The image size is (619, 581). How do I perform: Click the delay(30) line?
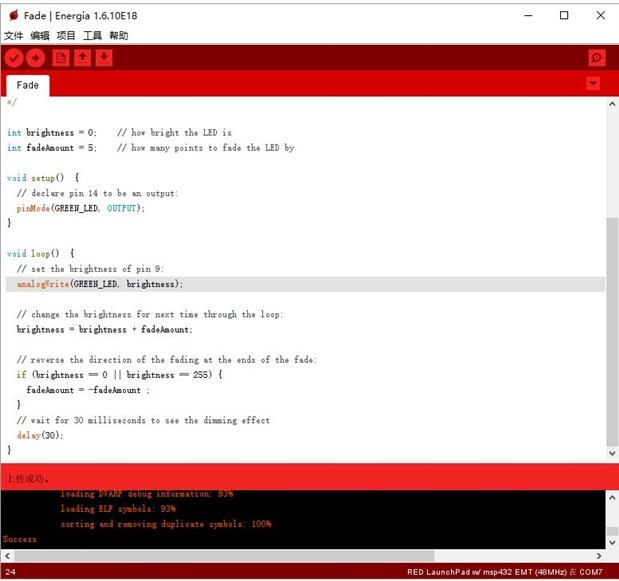pos(40,436)
